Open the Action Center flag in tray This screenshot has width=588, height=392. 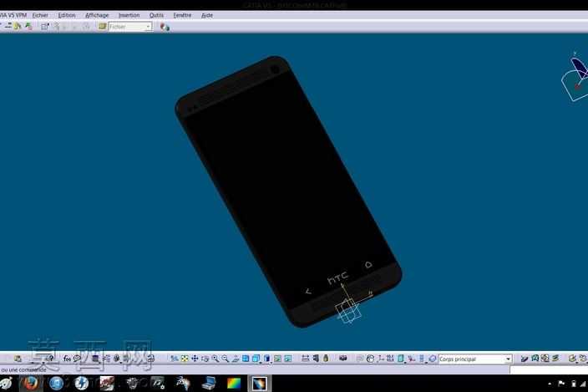(561, 384)
